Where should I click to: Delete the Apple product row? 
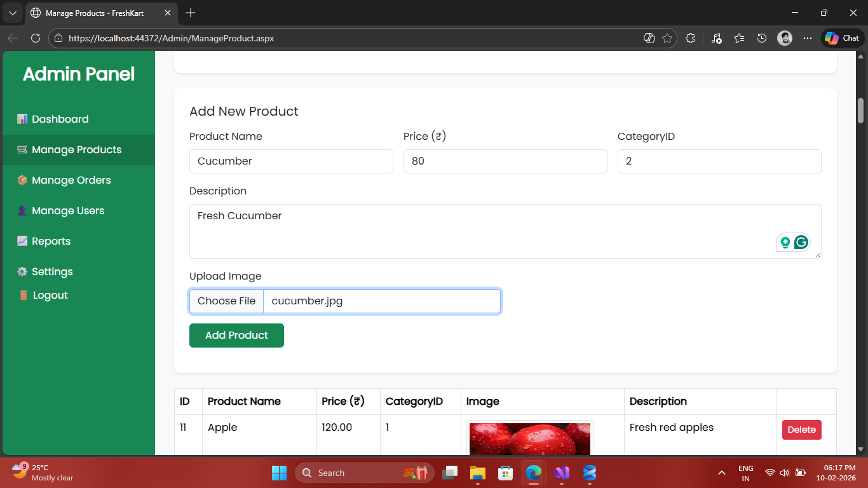coord(801,430)
